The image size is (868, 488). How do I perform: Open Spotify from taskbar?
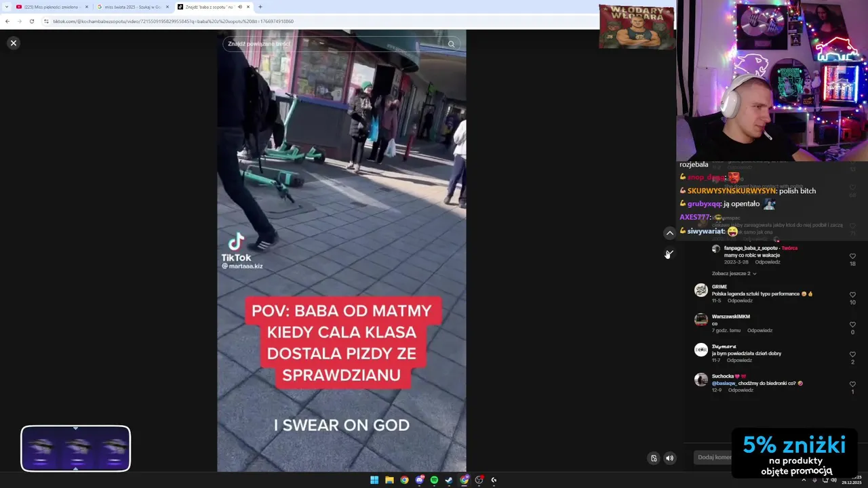coord(434,480)
